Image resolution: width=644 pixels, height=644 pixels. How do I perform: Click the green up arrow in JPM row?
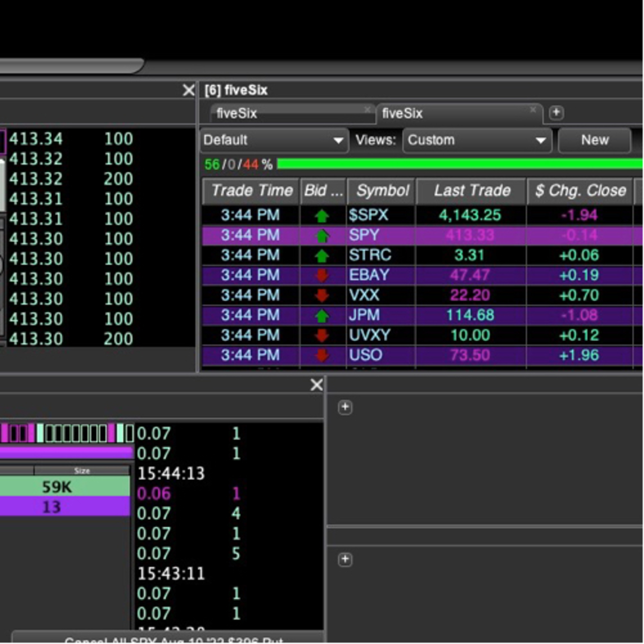322,315
